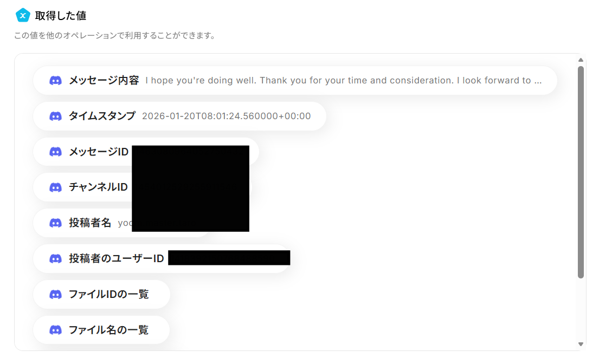Click the Discord icon beside ファイル名の一覧
599x364 pixels.
click(x=55, y=330)
